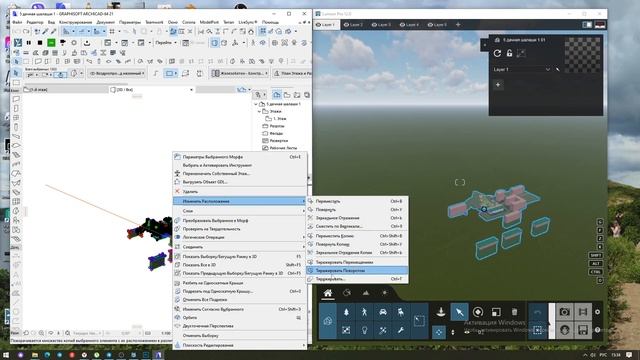640x360 pixels.
Task: Select 'Фасады' in ArchiCAD navigator tree
Action: coord(276,133)
